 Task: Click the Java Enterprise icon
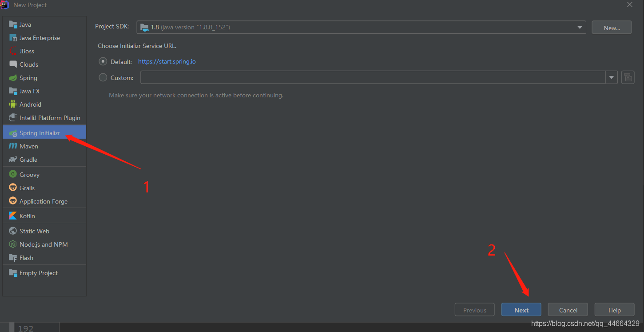[13, 38]
